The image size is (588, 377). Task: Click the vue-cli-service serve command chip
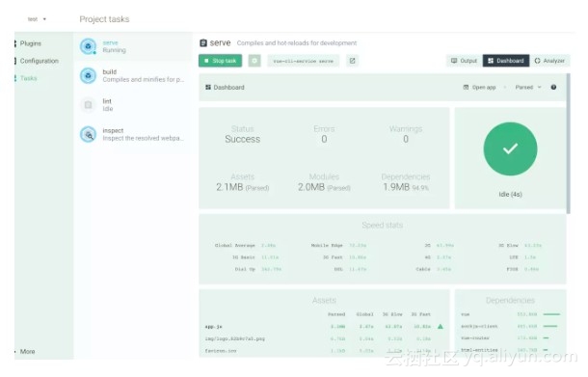[x=303, y=61]
